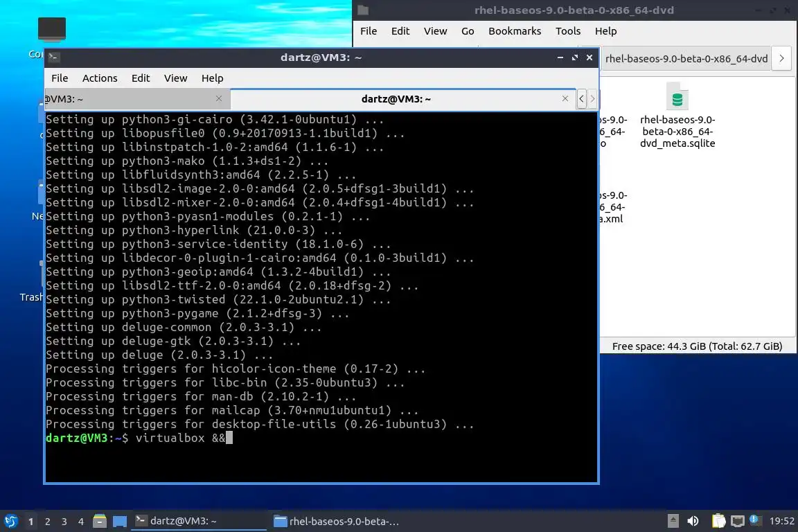Switch to virtual desktop 1
This screenshot has width=798, height=532.
pyautogui.click(x=31, y=522)
